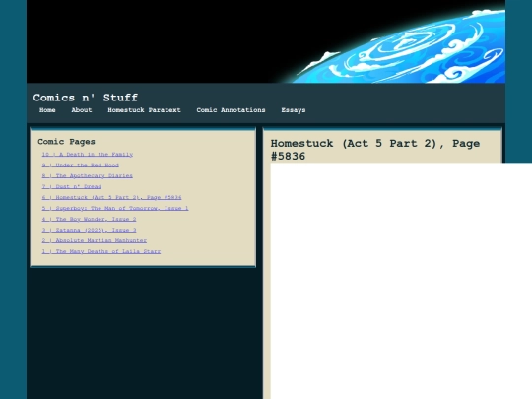Open '1 | The Many Deaths of Laila Starr'
Viewport: 532px width, 399px height.
[101, 251]
